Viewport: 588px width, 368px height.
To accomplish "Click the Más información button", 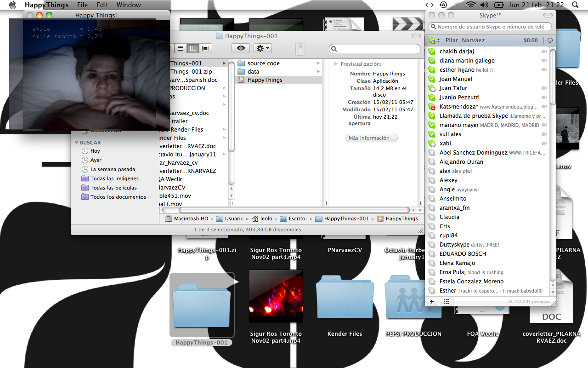I will (x=371, y=138).
